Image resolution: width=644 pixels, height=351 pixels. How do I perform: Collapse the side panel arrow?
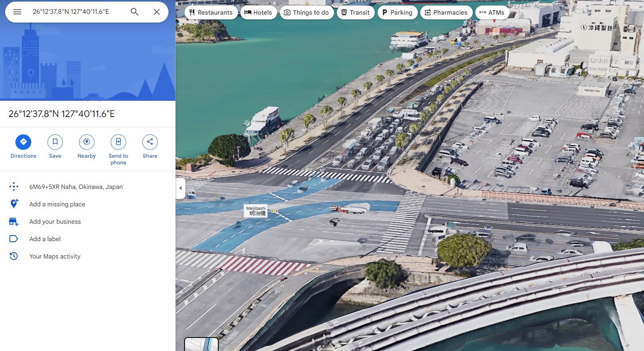(x=180, y=188)
